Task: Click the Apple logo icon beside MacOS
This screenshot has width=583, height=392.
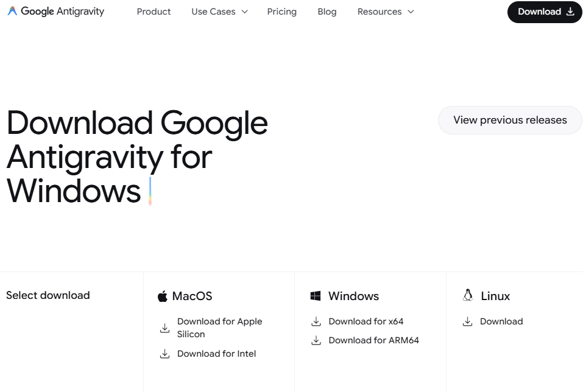Action: tap(163, 296)
